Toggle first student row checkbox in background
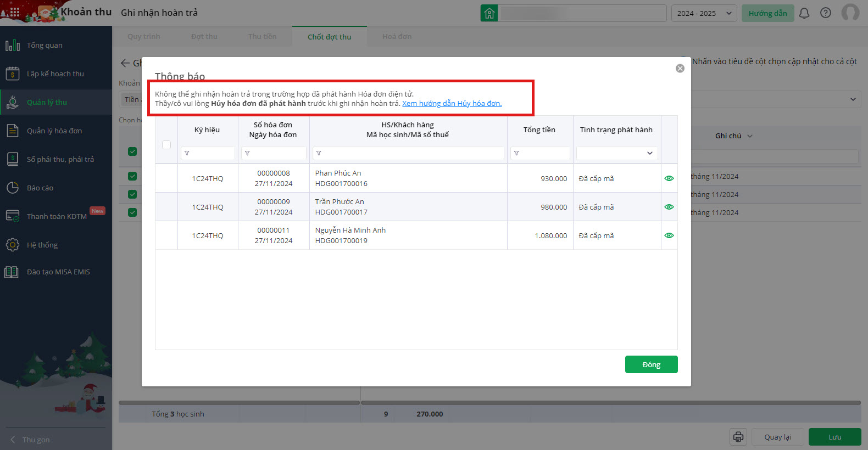This screenshot has width=868, height=450. [x=132, y=176]
